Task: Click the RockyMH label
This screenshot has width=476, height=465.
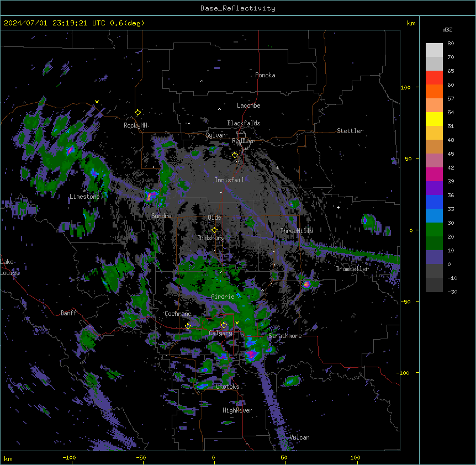Action: coord(135,125)
